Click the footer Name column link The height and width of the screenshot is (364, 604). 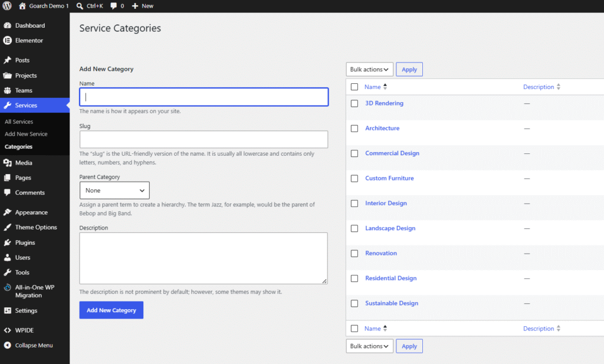point(373,329)
